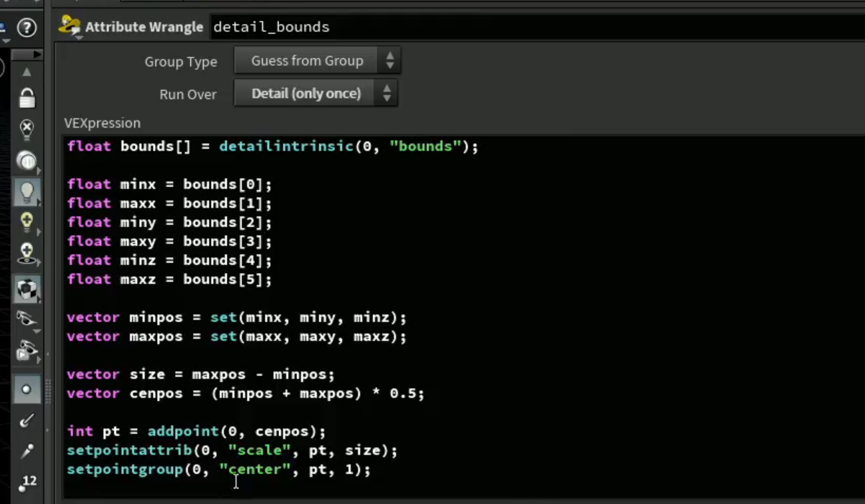Toggle the normal lighting light bulb

point(27,192)
